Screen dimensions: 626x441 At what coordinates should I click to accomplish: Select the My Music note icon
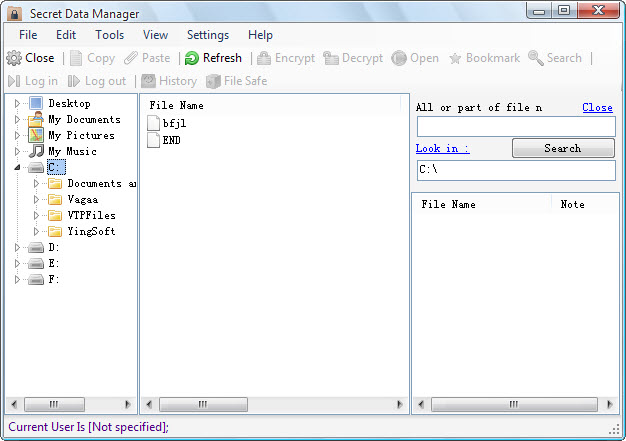36,151
